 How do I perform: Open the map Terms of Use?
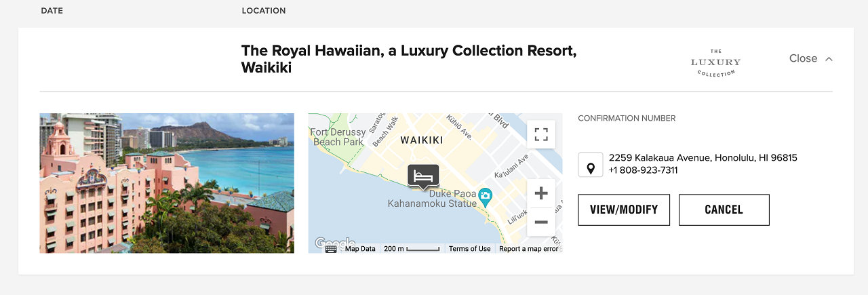tap(469, 249)
